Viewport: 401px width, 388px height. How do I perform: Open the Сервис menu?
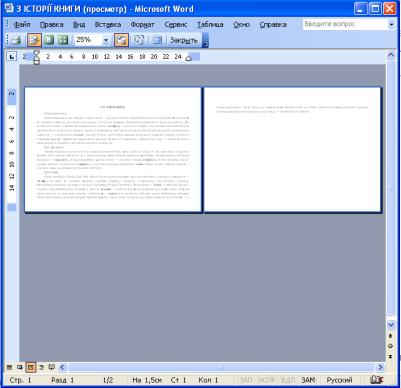176,25
